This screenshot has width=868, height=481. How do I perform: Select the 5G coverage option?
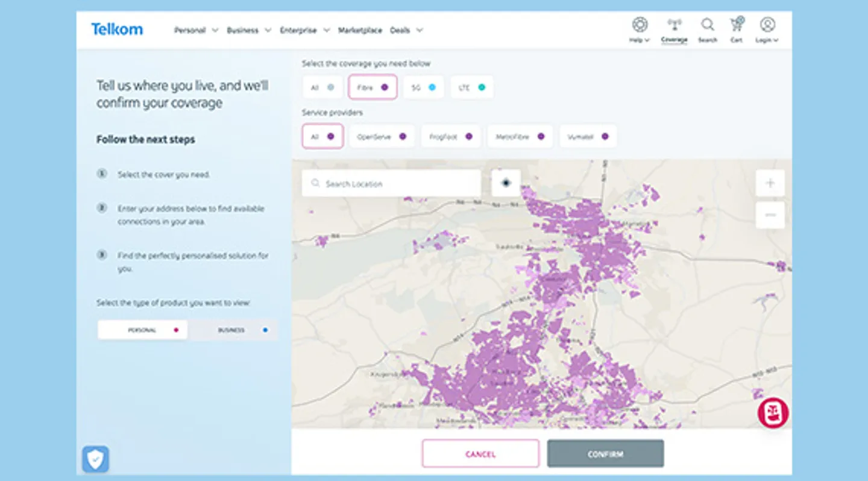(x=423, y=87)
